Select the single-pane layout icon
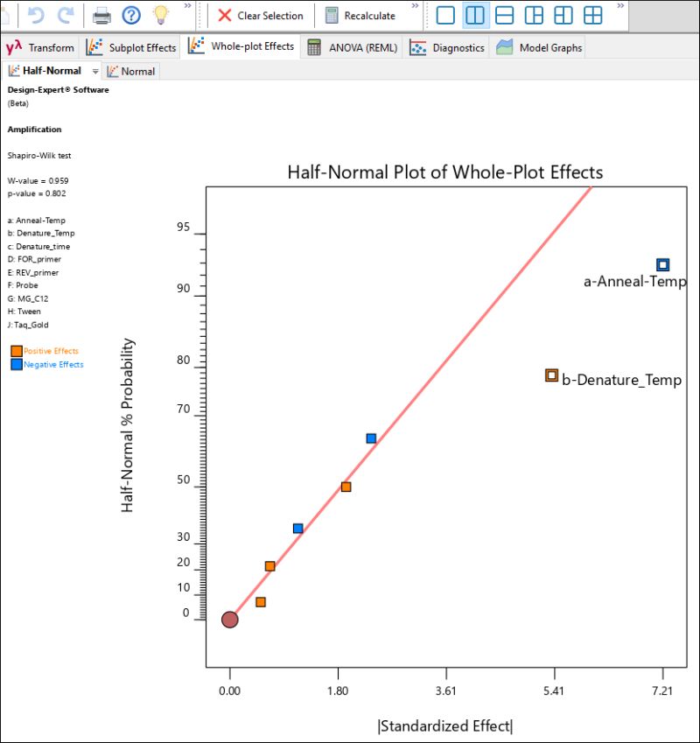This screenshot has height=743, width=700. (x=446, y=15)
